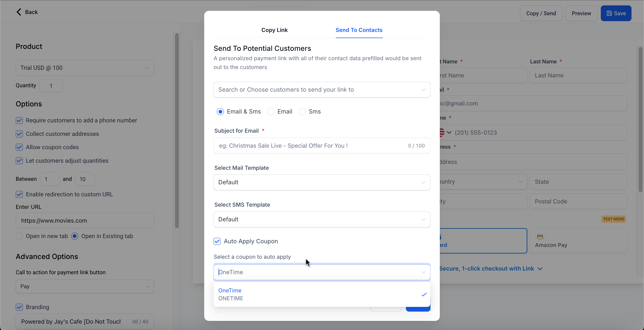
Task: Click the US flag country code icon
Action: (442, 132)
